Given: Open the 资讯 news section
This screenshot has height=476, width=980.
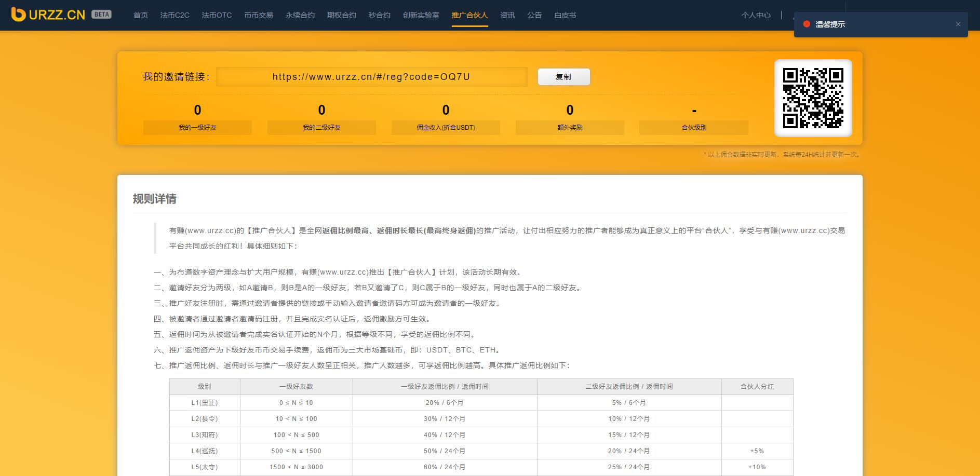Looking at the screenshot, I should pos(507,15).
